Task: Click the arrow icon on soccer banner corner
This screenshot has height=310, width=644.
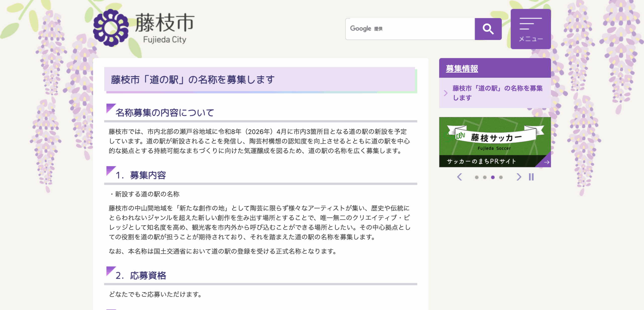Action: pyautogui.click(x=546, y=162)
